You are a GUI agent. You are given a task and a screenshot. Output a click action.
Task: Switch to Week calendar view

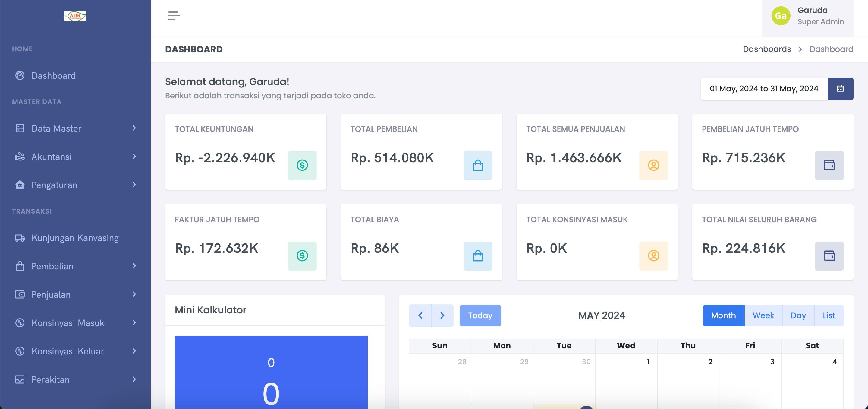763,315
